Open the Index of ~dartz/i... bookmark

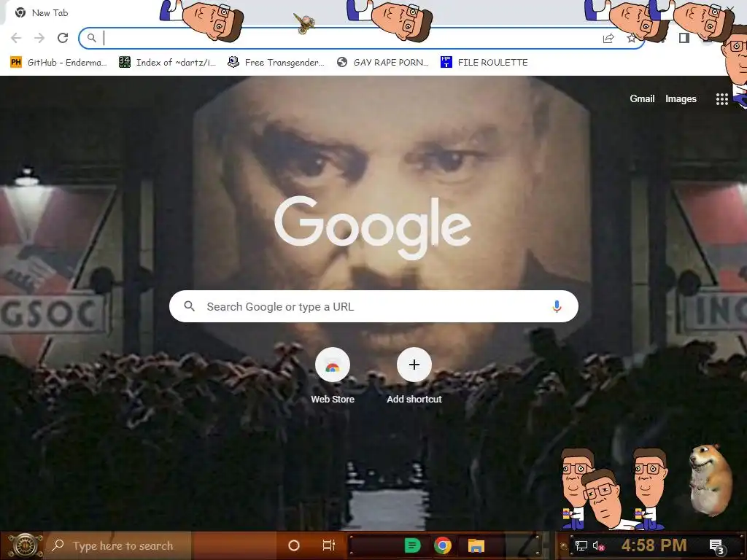(168, 63)
